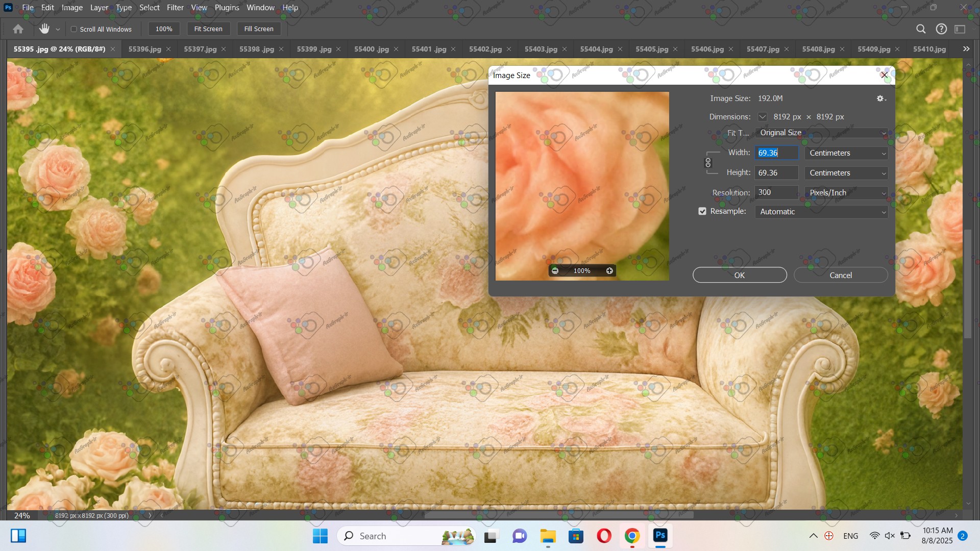
Task: Expand the Fit To Original Size dropdown
Action: pos(821,133)
